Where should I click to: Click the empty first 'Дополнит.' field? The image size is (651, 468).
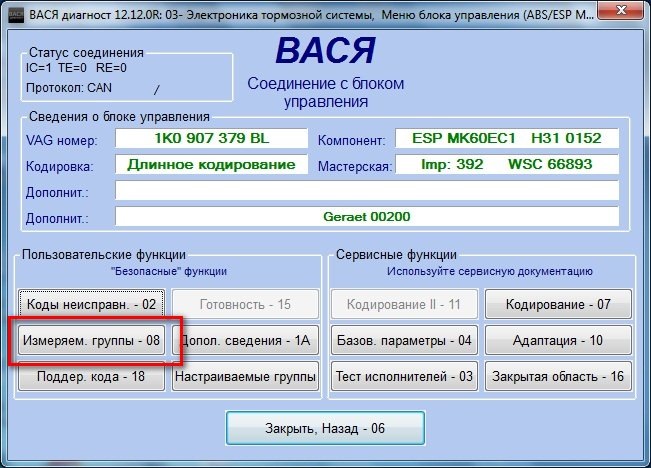(x=367, y=191)
